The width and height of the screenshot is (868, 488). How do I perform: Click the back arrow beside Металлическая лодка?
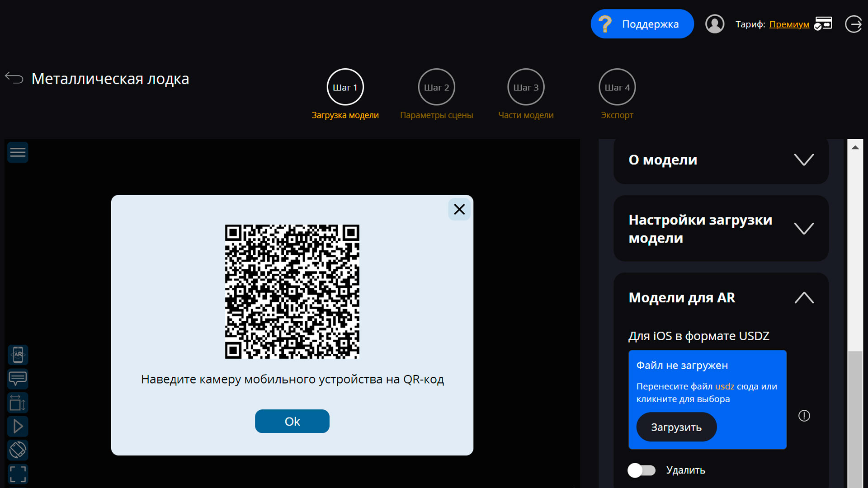click(x=14, y=78)
